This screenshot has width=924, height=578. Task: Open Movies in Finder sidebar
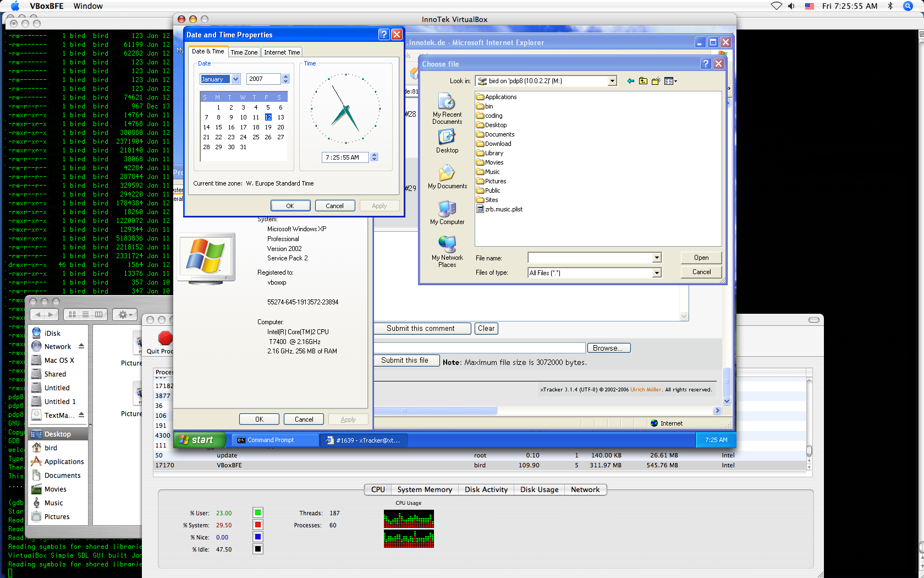(x=55, y=489)
